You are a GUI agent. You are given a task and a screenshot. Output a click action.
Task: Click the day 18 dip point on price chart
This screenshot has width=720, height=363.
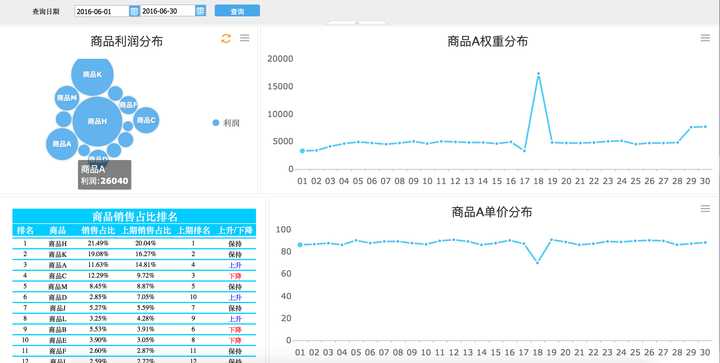click(537, 262)
